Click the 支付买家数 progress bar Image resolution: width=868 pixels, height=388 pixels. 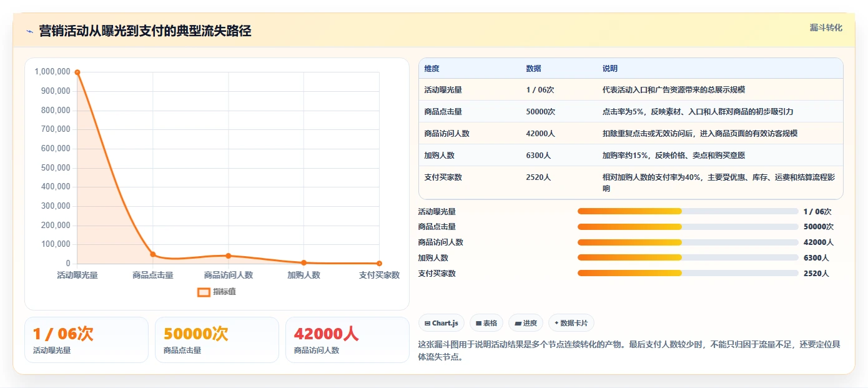tap(688, 273)
